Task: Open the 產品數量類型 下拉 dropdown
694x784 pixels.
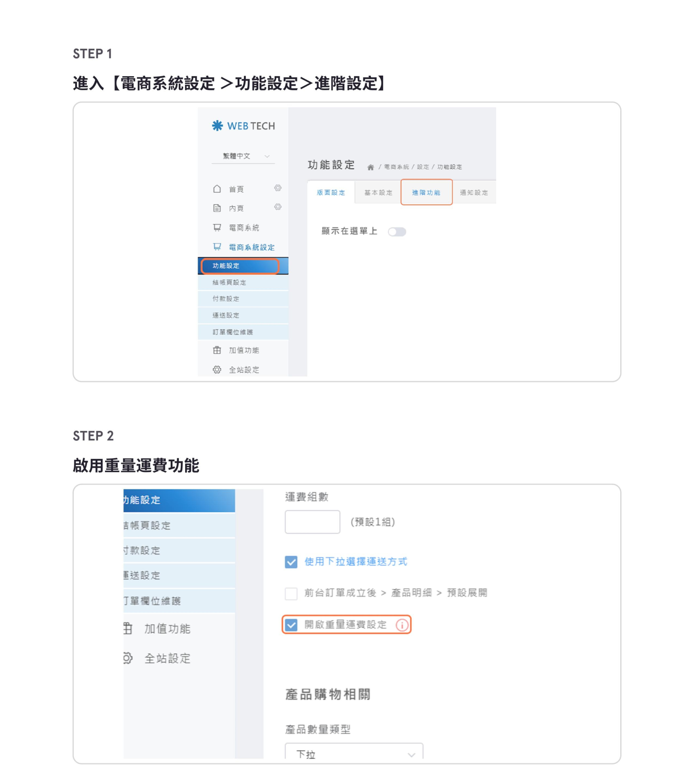Action: pos(354,753)
